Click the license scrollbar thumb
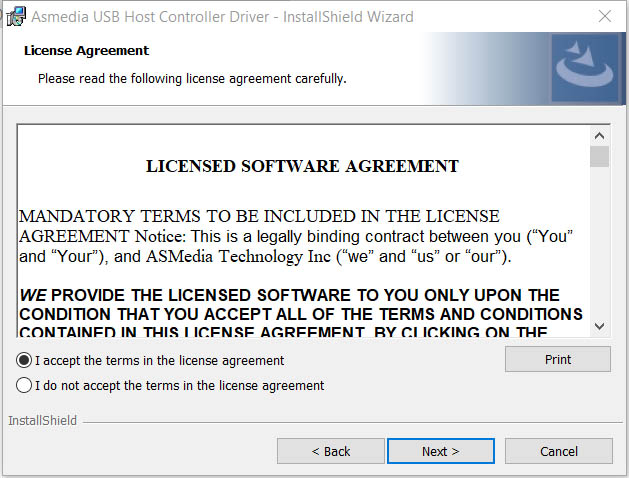Screen dimensions: 629x478 click(x=600, y=156)
